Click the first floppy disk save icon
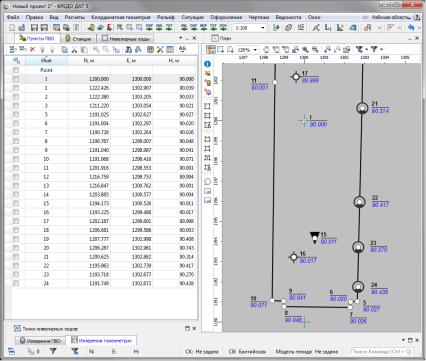 [34, 28]
